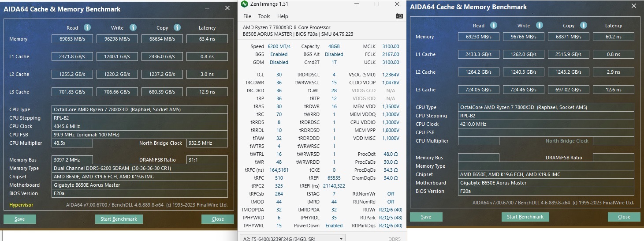
Task: Click Memory Latency 60.2 ns in right window
Action: coord(614,37)
